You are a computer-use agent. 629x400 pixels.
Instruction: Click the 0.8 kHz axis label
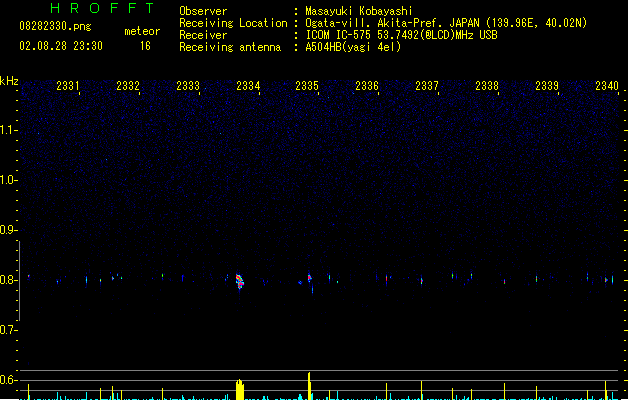tap(8, 280)
